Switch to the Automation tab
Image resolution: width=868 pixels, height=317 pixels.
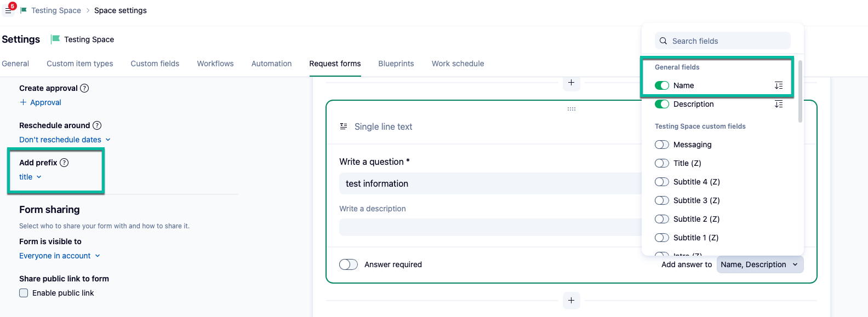(x=271, y=64)
